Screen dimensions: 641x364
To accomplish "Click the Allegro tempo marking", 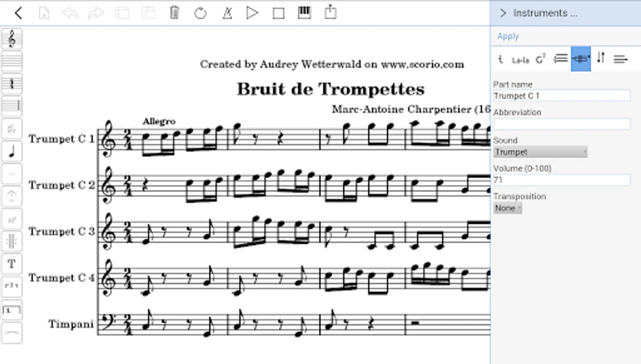I will coord(159,121).
